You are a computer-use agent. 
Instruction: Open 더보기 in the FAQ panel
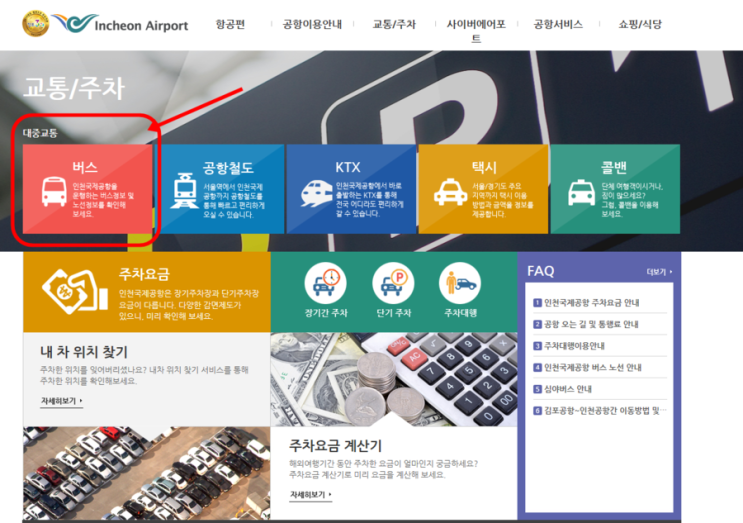(659, 272)
